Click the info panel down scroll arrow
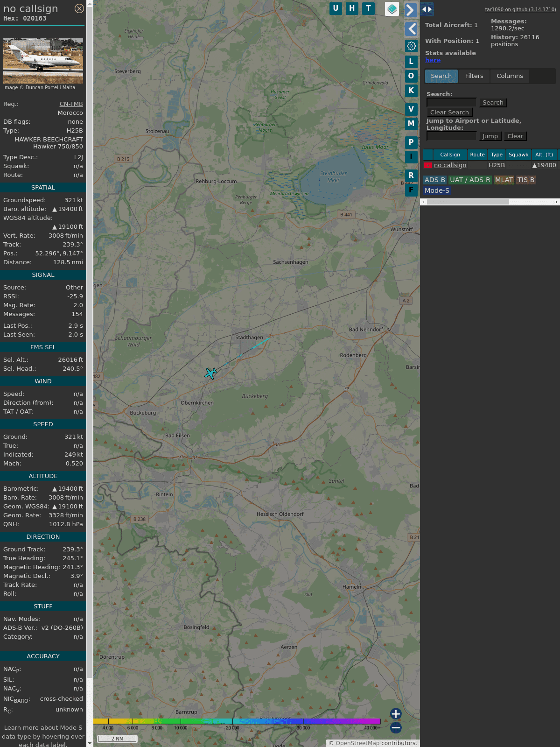 coord(90,743)
